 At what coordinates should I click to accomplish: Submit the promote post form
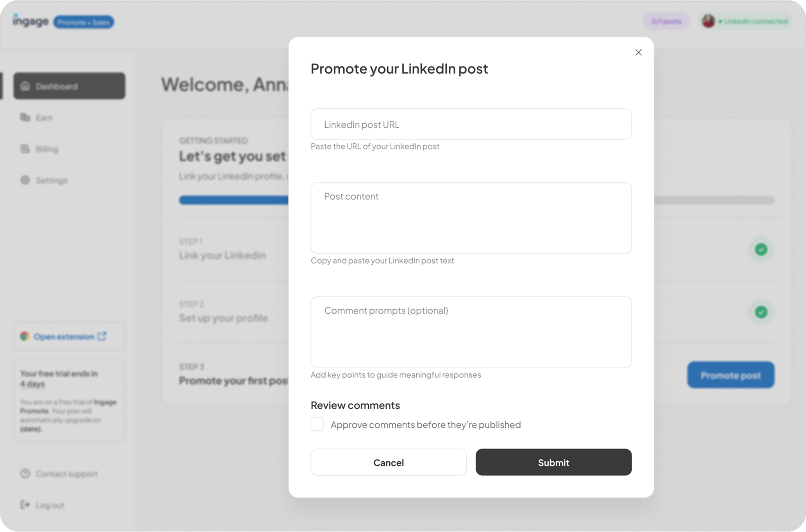click(553, 462)
